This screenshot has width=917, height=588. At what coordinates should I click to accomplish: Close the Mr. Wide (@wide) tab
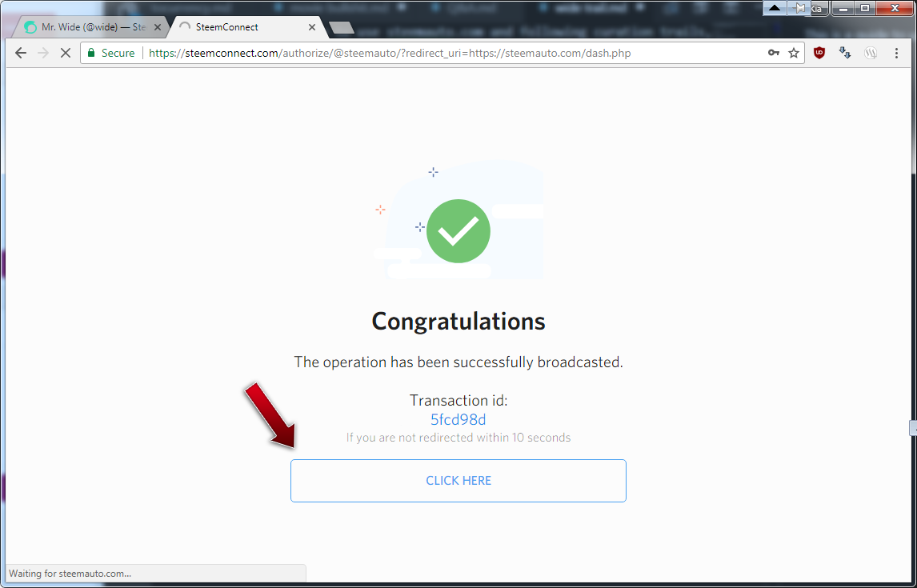[x=158, y=27]
